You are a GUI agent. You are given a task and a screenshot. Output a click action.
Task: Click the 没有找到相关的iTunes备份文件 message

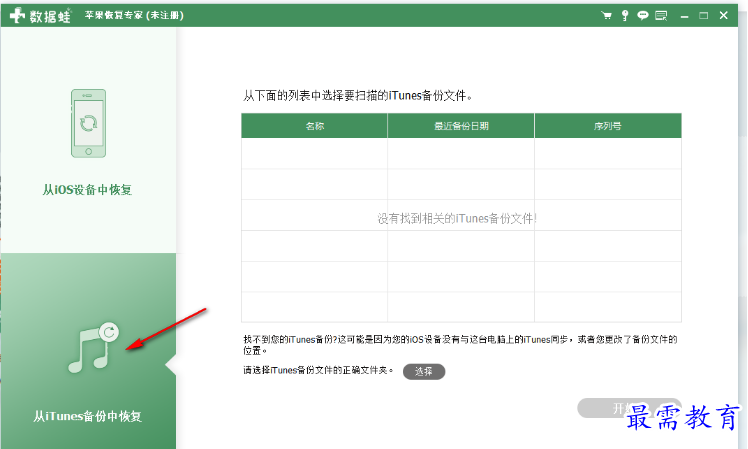(457, 219)
